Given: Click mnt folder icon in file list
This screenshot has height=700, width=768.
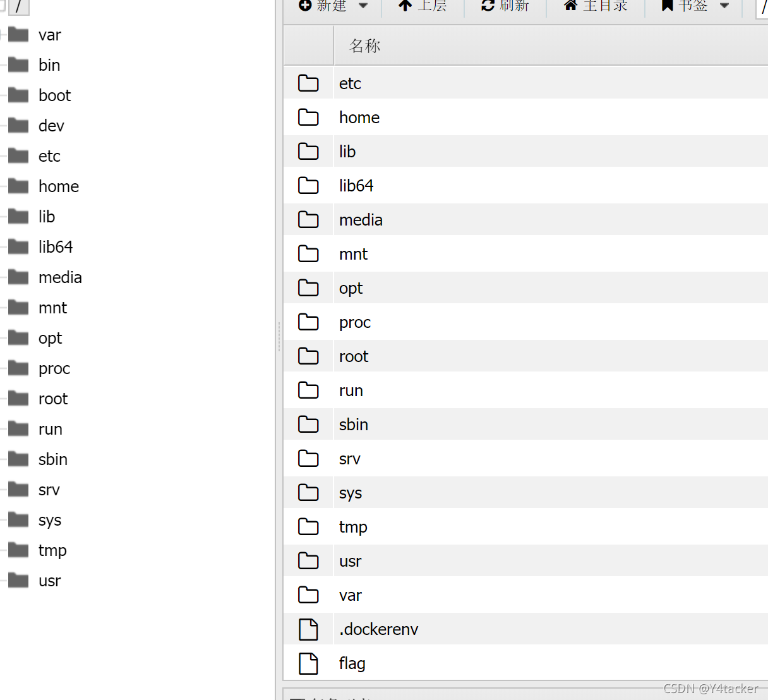Looking at the screenshot, I should [x=308, y=253].
